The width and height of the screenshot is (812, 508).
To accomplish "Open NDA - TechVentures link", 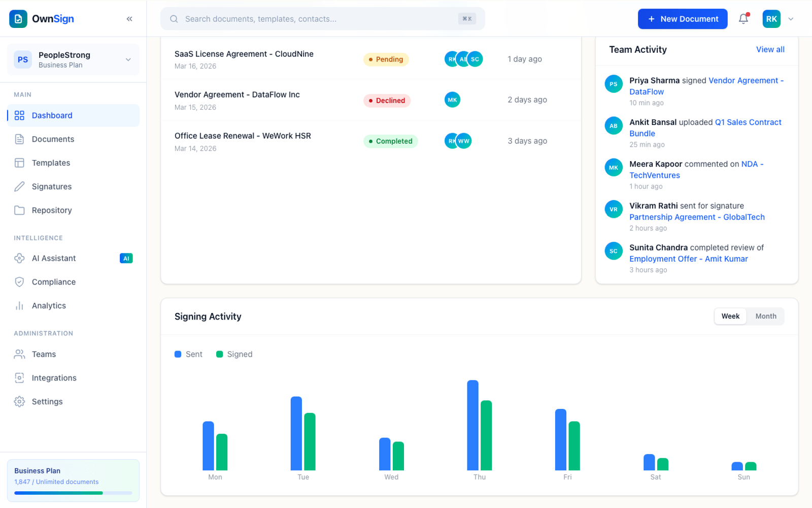I will [x=696, y=170].
